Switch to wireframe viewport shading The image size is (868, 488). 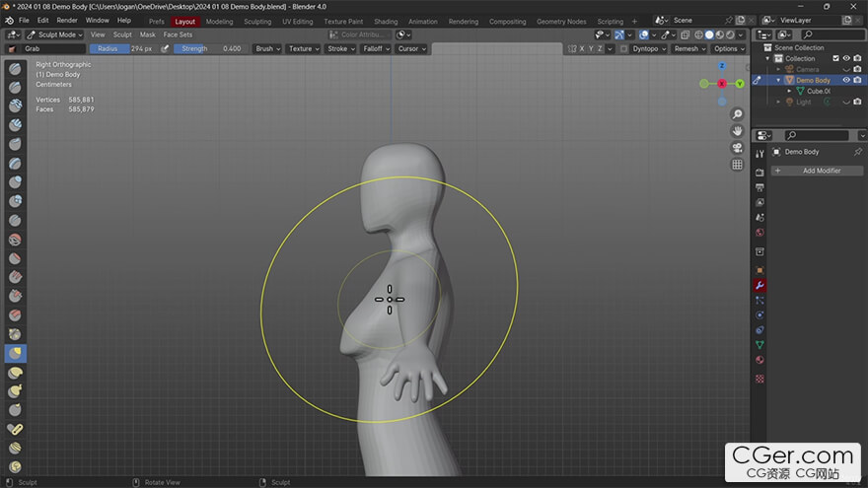pyautogui.click(x=698, y=35)
